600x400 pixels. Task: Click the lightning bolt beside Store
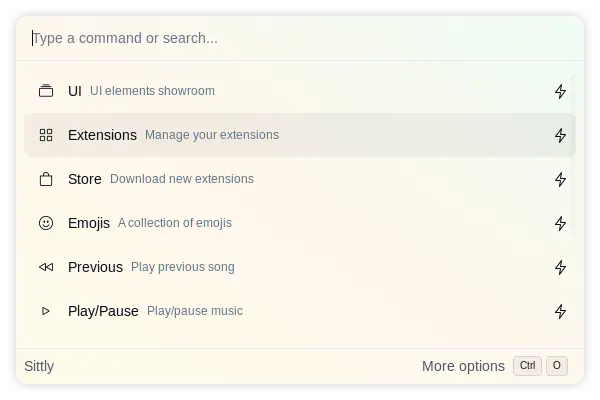(561, 179)
